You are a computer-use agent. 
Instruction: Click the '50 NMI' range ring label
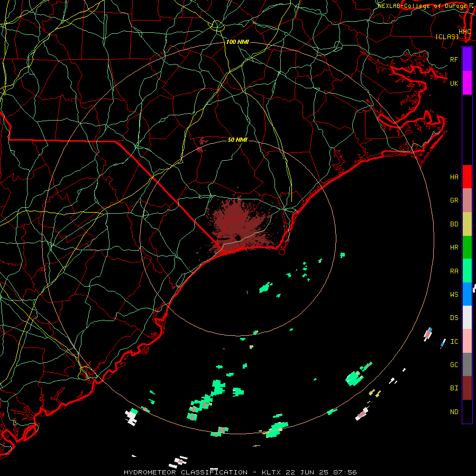click(237, 140)
